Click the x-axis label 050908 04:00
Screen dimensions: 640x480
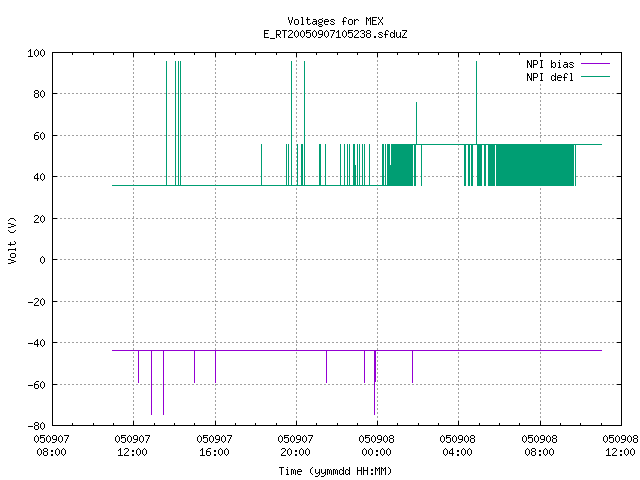[458, 445]
